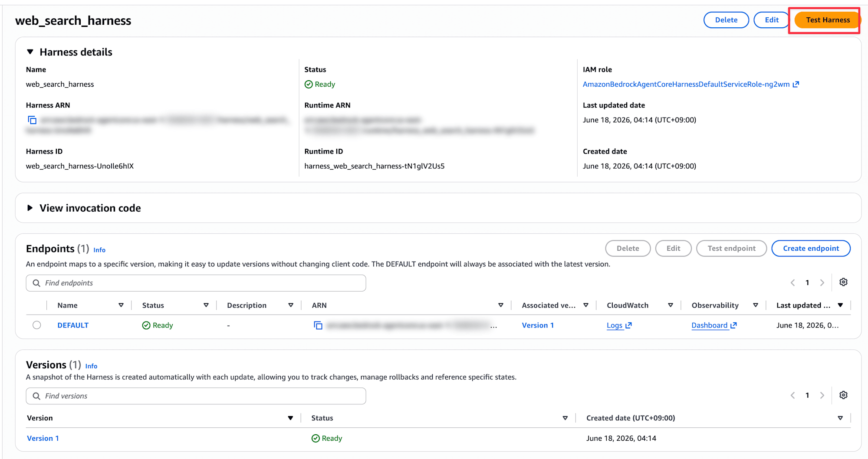
Task: Sort endpoints by the Observability column arrow
Action: (756, 305)
